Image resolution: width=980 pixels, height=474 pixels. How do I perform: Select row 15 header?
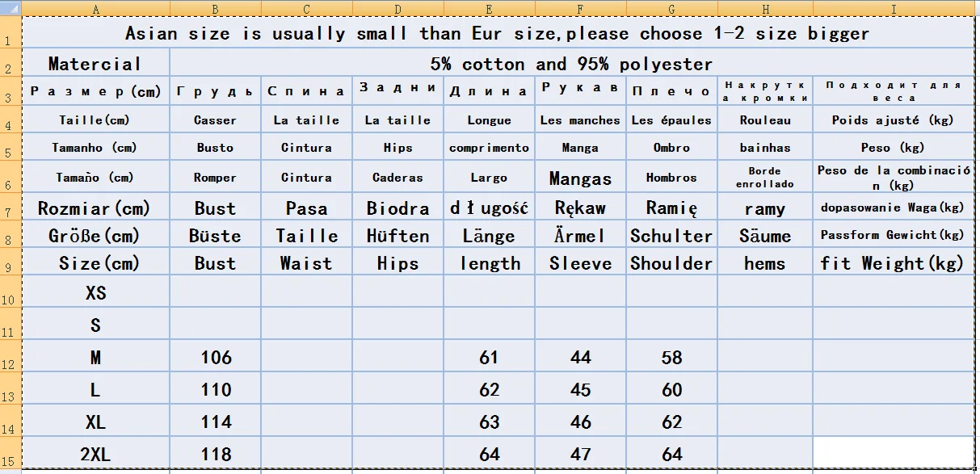click(11, 453)
